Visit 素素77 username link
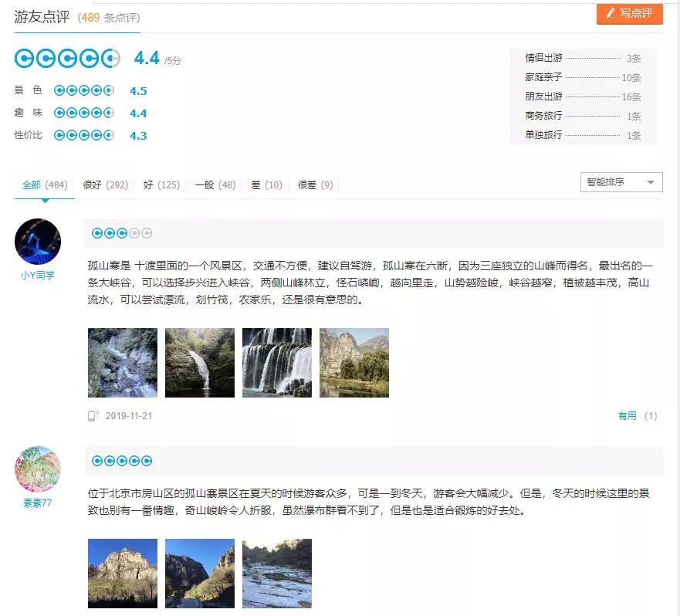This screenshot has width=680, height=616. click(38, 503)
